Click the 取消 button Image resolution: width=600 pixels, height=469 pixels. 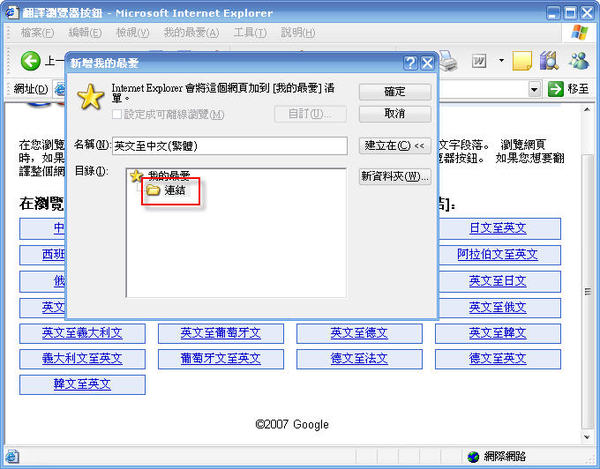coord(395,114)
